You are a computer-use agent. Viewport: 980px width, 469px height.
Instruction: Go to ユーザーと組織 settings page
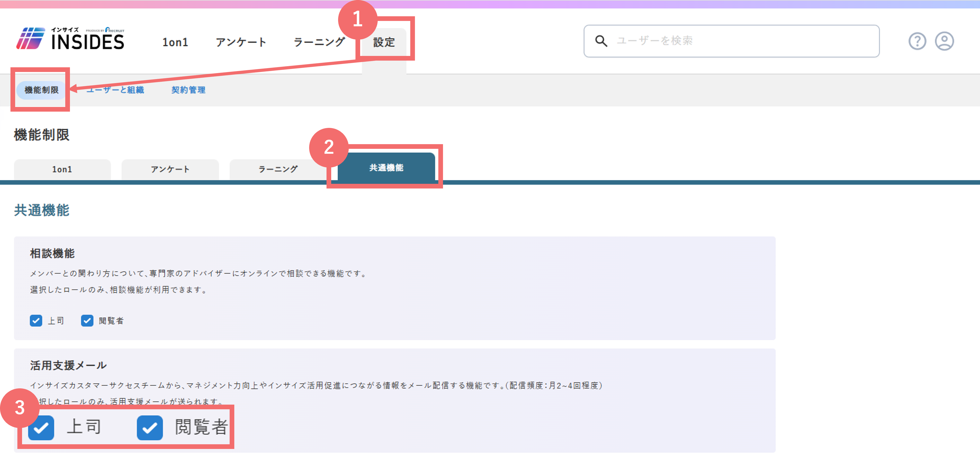click(115, 90)
